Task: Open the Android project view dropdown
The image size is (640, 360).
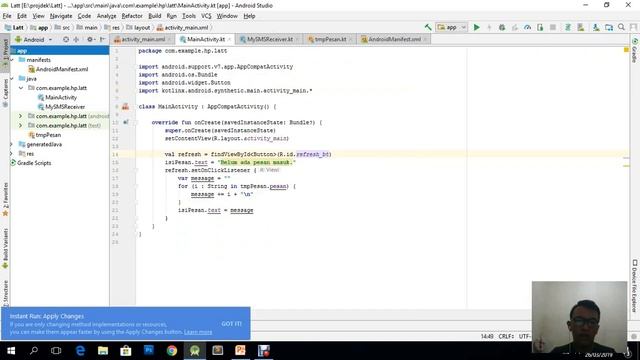Action: [x=34, y=40]
